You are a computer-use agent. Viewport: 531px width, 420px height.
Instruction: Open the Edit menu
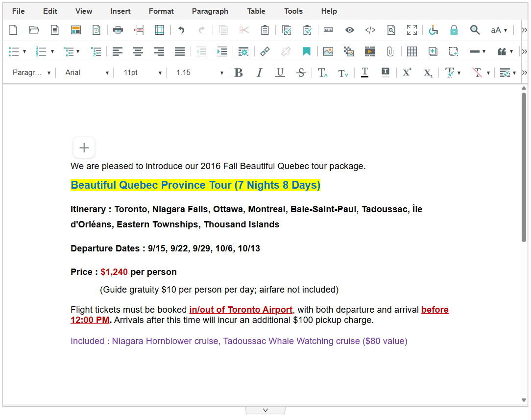point(50,11)
